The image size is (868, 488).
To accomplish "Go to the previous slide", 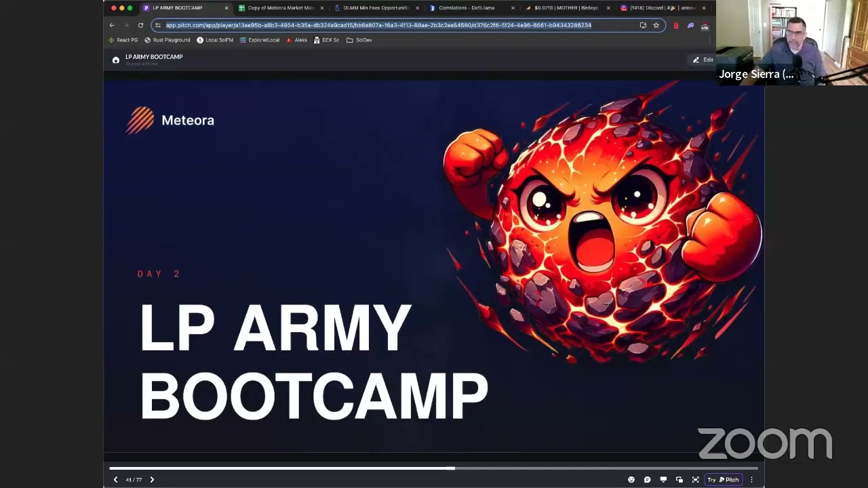I will 115,480.
